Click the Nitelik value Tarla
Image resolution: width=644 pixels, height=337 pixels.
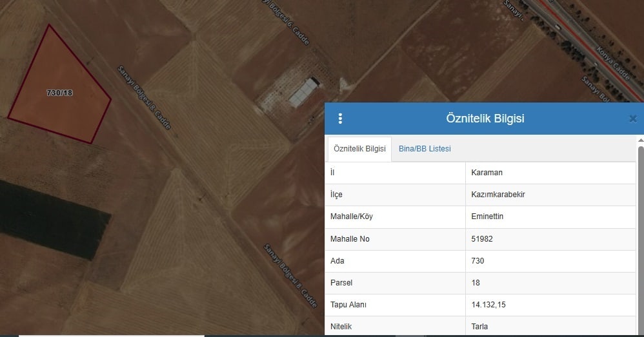479,327
